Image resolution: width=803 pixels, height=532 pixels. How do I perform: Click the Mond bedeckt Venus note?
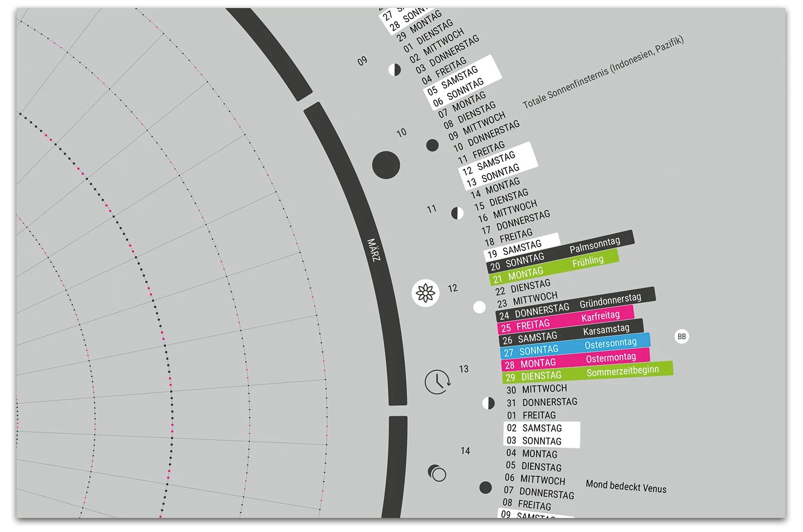(626, 486)
